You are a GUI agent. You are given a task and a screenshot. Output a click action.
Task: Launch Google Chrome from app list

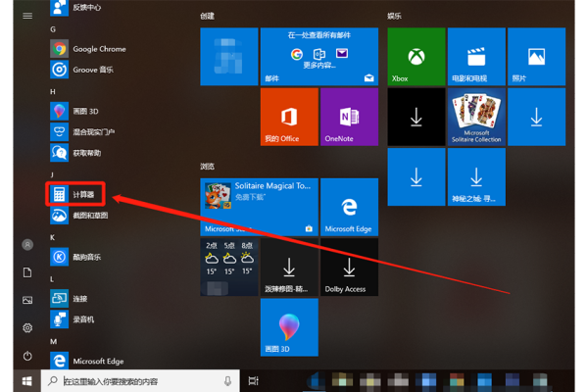pyautogui.click(x=88, y=49)
